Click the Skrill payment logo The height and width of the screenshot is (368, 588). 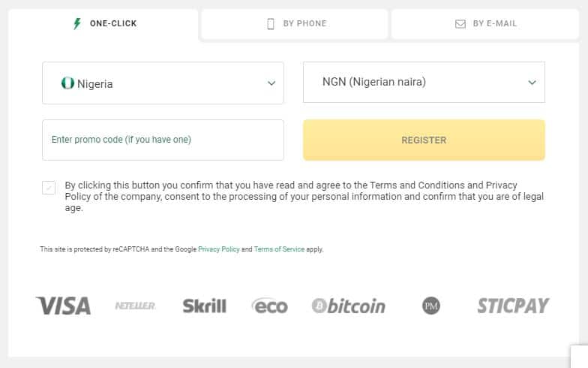coord(204,306)
